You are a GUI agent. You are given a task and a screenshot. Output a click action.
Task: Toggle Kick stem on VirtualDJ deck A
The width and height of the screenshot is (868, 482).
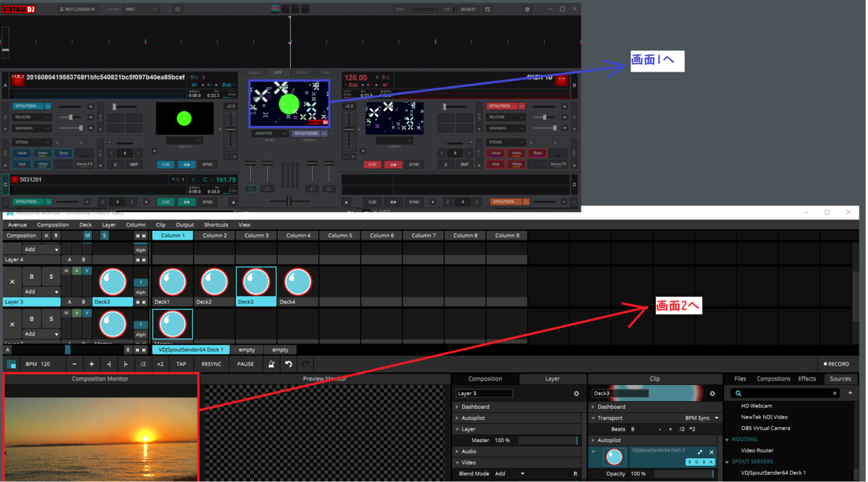(x=22, y=164)
